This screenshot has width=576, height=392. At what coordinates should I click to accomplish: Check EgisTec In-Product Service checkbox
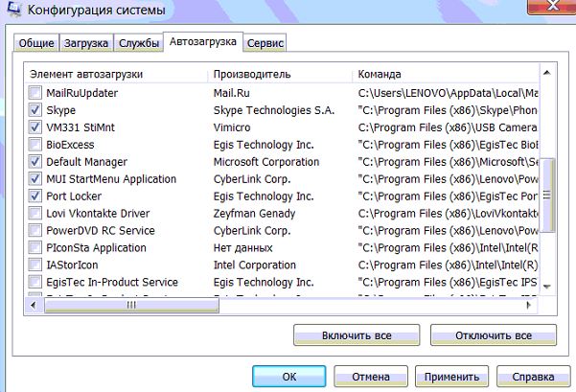point(35,282)
